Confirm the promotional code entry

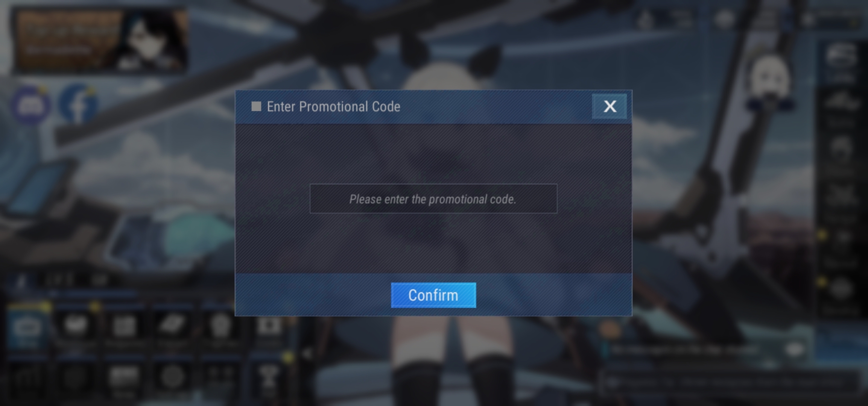[433, 295]
